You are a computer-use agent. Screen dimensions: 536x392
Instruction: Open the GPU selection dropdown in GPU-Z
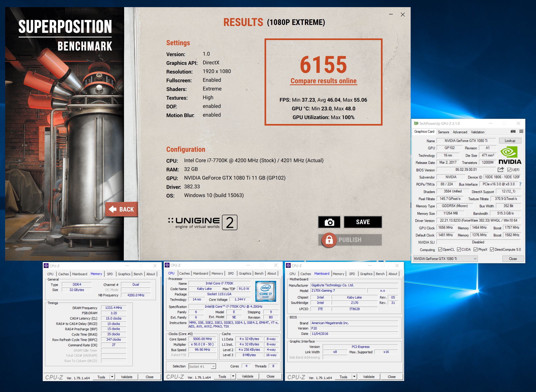445,259
